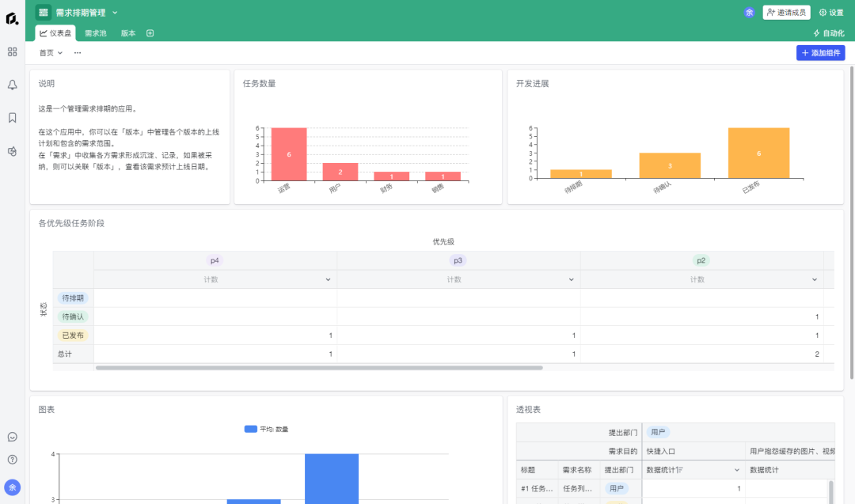This screenshot has width=855, height=504.
Task: Open 设置 in the header
Action: pos(831,13)
